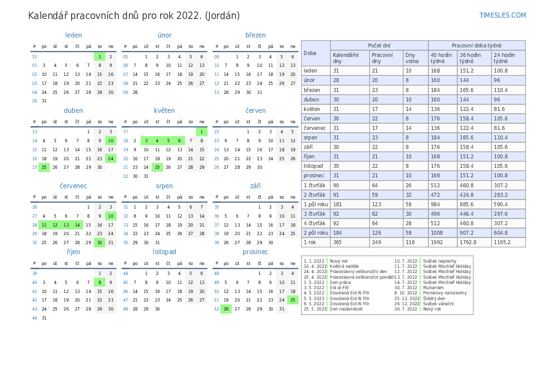The image size is (554, 392).
Task: Click highlighted May 3 in květen calendar
Action: point(146,141)
